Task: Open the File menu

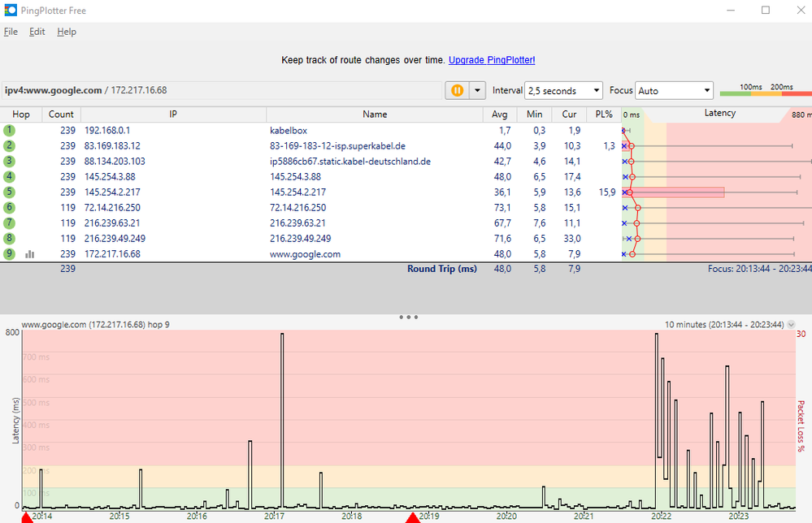Action: pos(11,31)
